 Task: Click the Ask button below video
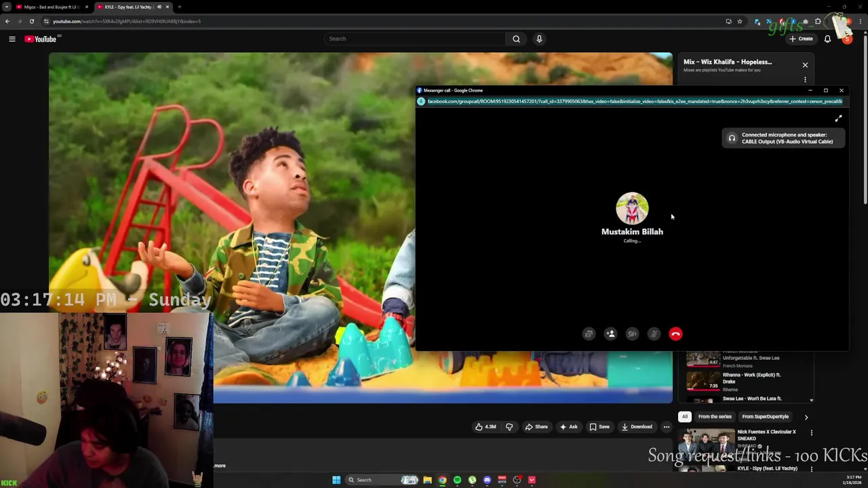click(x=568, y=427)
